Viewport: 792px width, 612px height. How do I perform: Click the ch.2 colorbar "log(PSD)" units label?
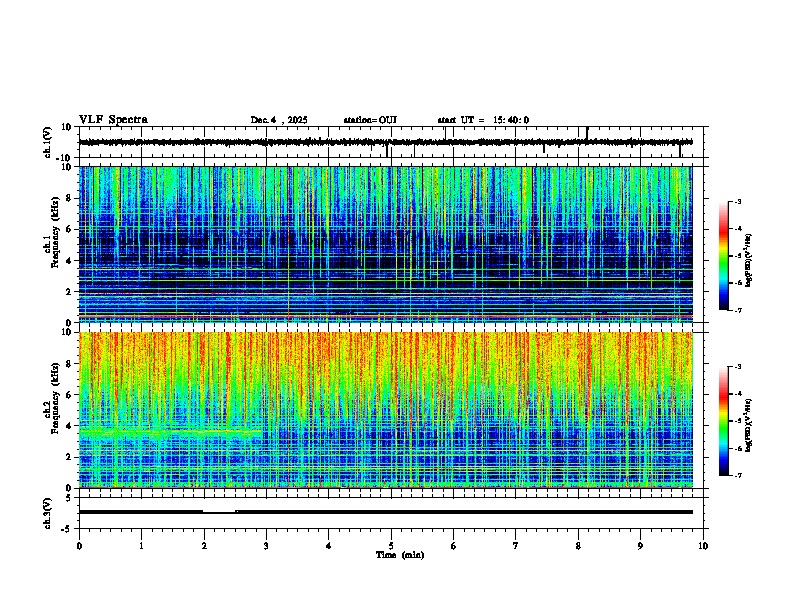coord(749,425)
